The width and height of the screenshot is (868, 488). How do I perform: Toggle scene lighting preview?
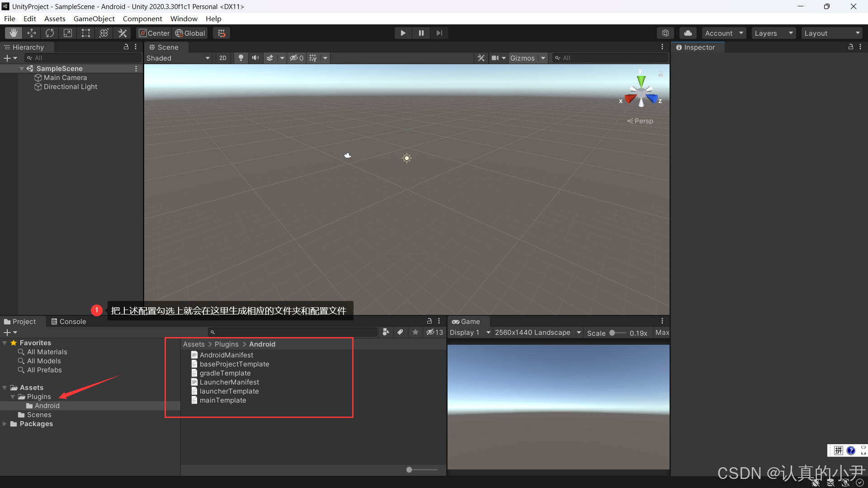click(x=241, y=58)
